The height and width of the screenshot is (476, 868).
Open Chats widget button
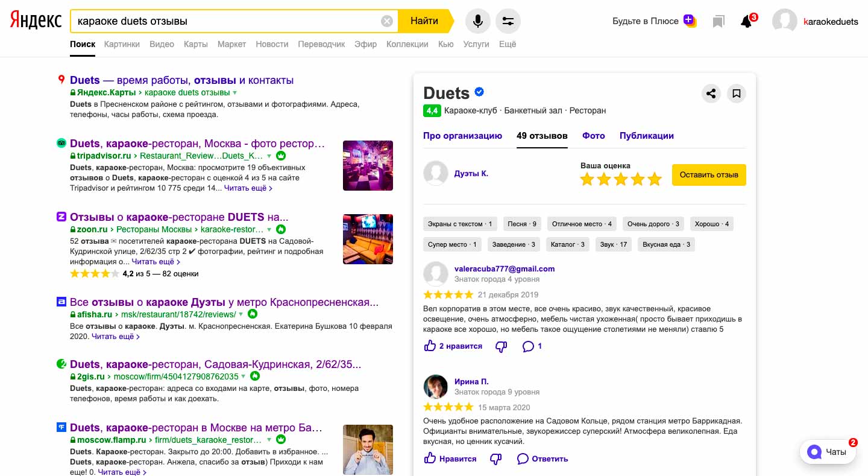828,452
